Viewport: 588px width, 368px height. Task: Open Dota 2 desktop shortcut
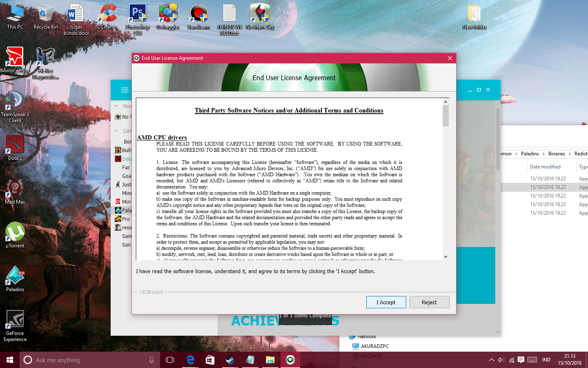[15, 148]
